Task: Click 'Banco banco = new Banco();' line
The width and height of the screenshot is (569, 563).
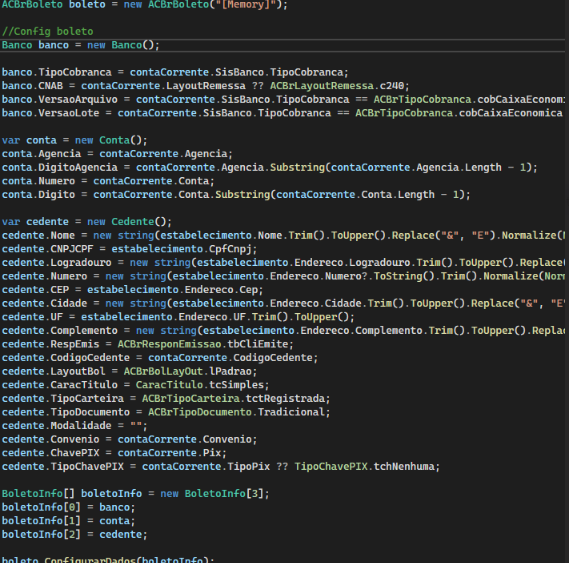Action: click(x=81, y=45)
